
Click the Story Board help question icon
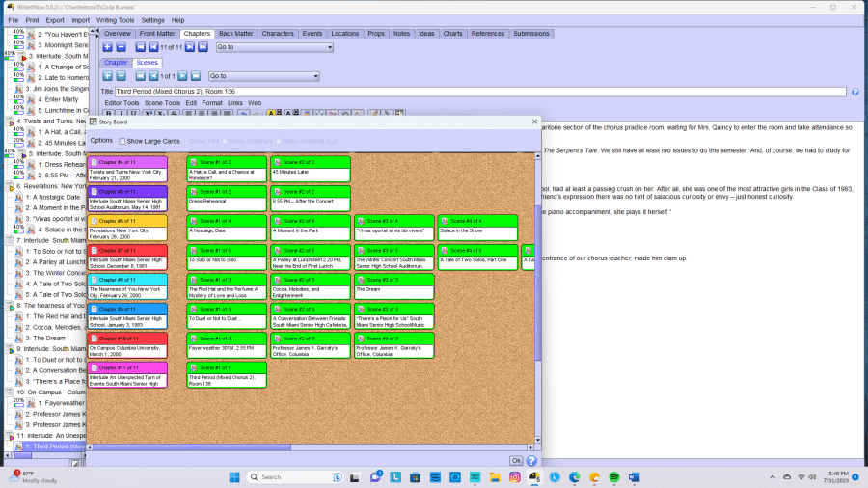pyautogui.click(x=531, y=461)
